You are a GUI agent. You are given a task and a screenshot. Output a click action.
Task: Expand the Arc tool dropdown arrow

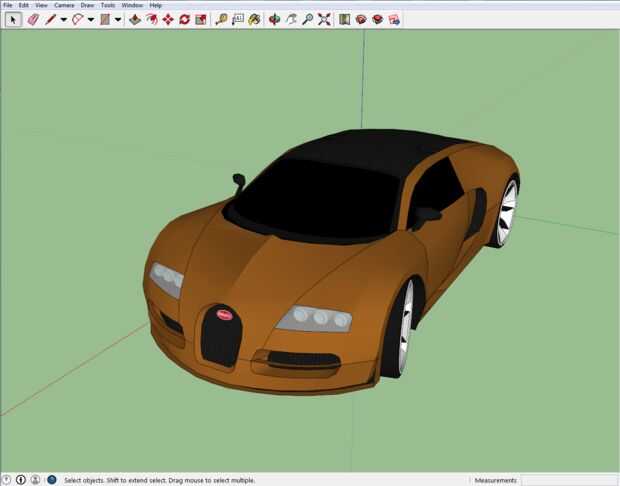coord(91,19)
